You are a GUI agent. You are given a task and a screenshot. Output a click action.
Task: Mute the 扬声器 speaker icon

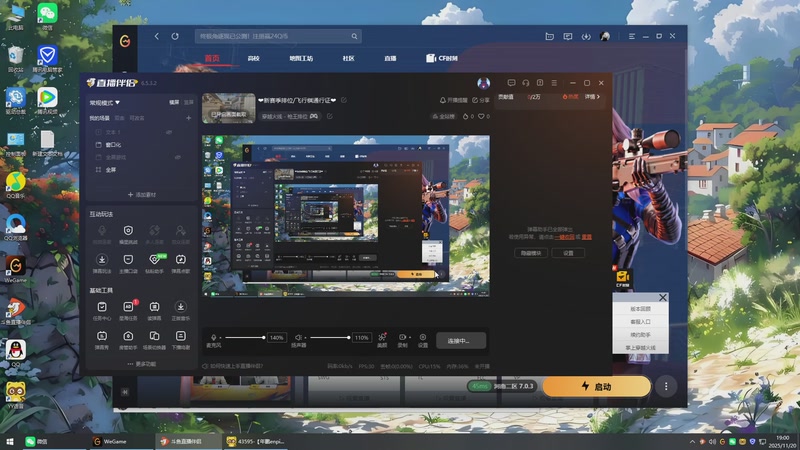pyautogui.click(x=298, y=337)
